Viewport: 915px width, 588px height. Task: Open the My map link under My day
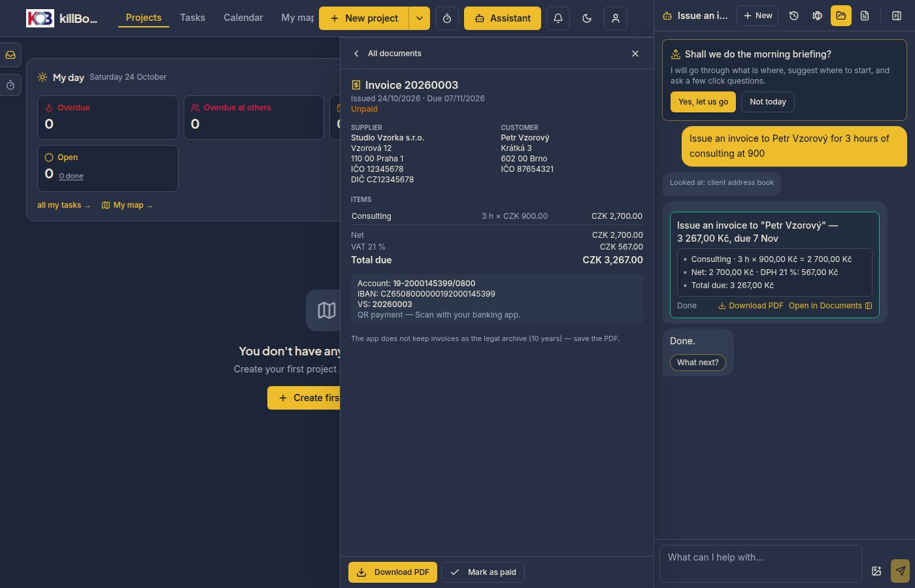pos(127,205)
